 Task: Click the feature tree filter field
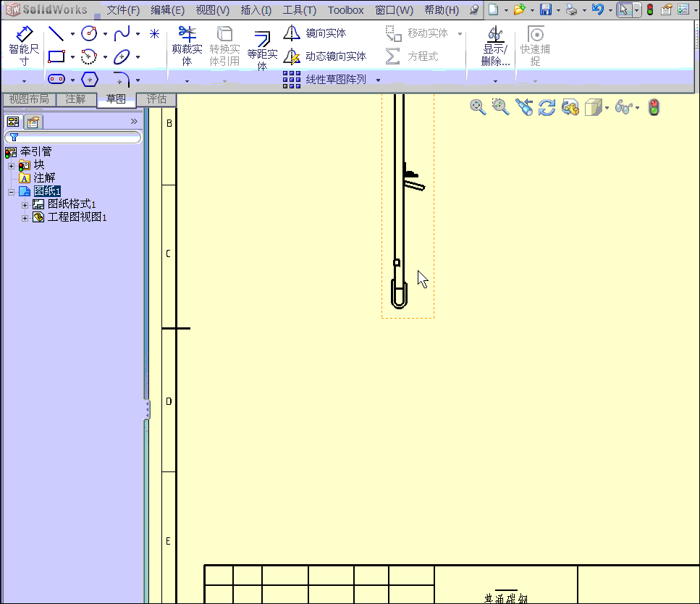(73, 137)
